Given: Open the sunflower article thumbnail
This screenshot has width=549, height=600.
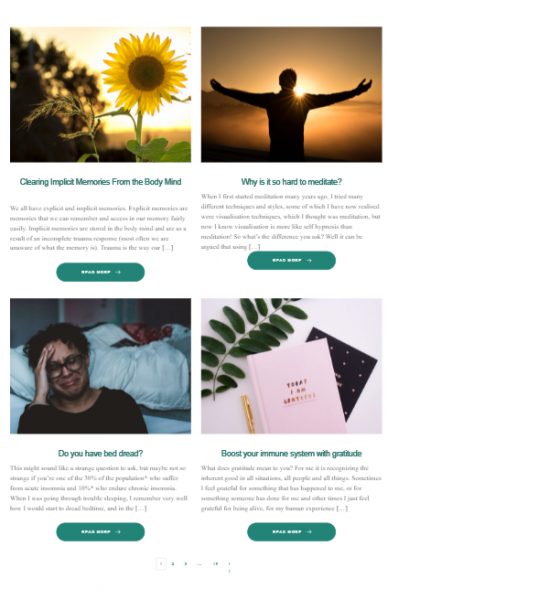Looking at the screenshot, I should (x=100, y=95).
